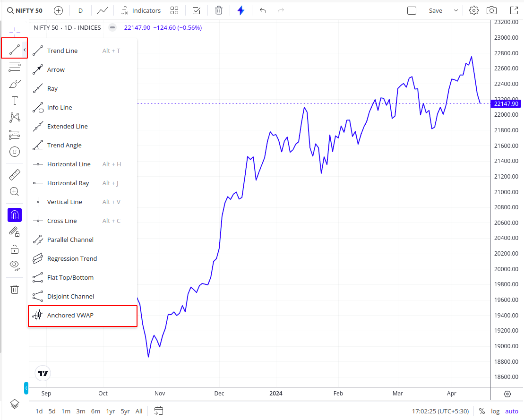Select the Text tool in left toolbar
This screenshot has height=420, width=524.
(15, 101)
